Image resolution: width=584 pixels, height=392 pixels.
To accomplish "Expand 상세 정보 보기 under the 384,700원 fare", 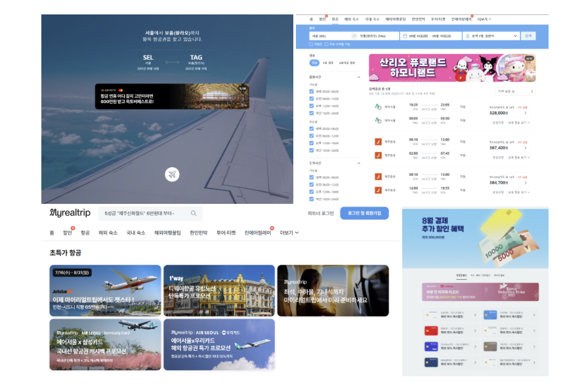I will pyautogui.click(x=519, y=192).
